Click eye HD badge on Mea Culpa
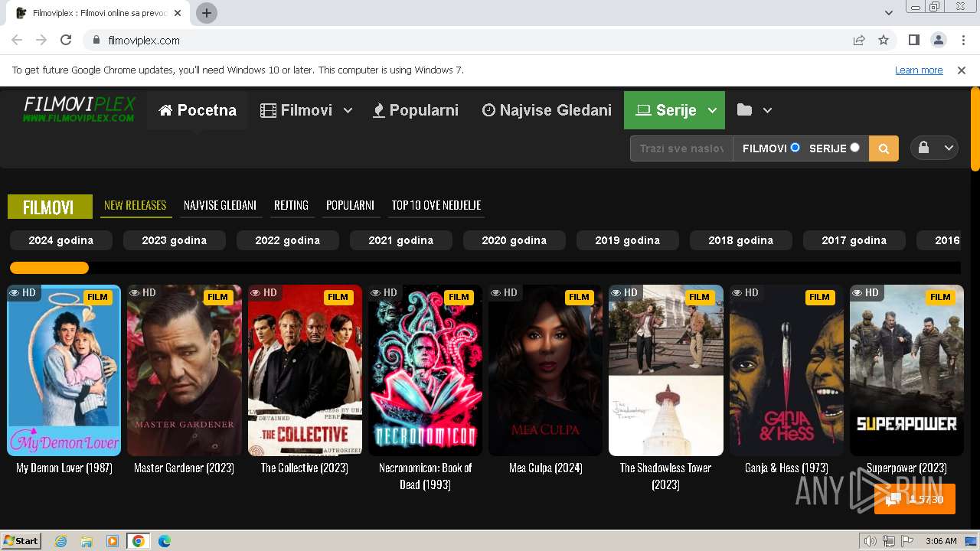Screen dimensions: 980x551 tap(504, 292)
